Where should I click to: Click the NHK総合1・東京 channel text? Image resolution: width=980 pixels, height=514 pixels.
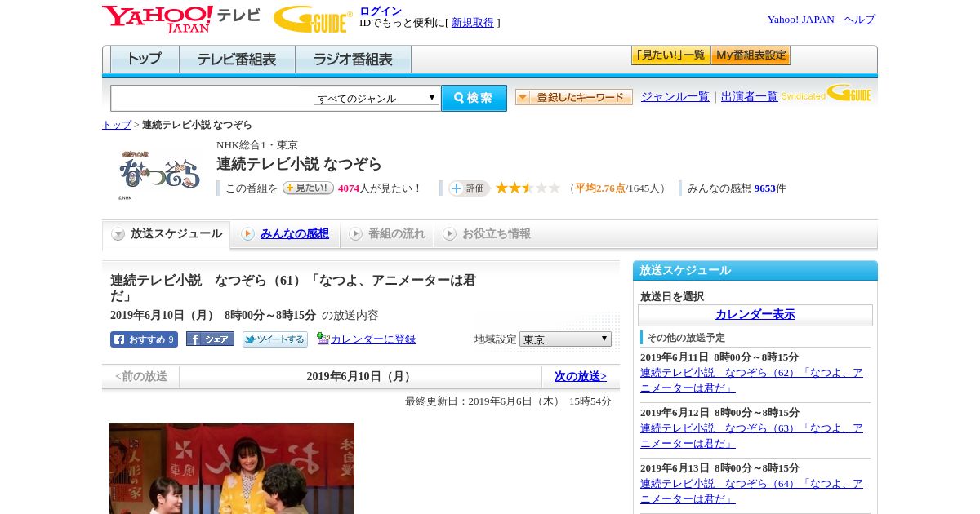(x=257, y=145)
